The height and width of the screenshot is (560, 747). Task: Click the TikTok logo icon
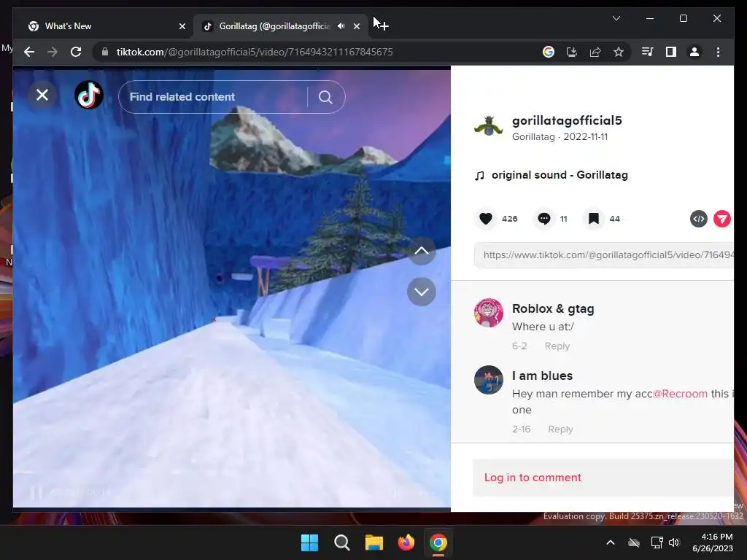pyautogui.click(x=88, y=96)
